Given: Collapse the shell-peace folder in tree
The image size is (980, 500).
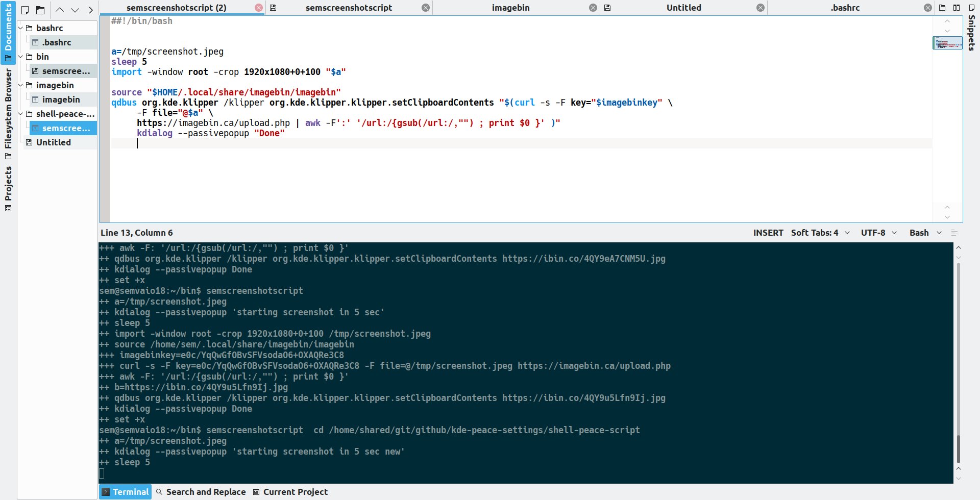Looking at the screenshot, I should [21, 114].
